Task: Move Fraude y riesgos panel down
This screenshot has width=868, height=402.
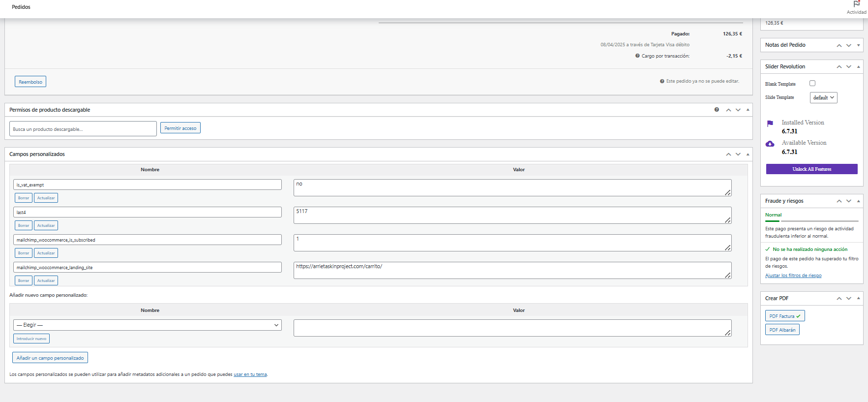Action: pos(849,201)
